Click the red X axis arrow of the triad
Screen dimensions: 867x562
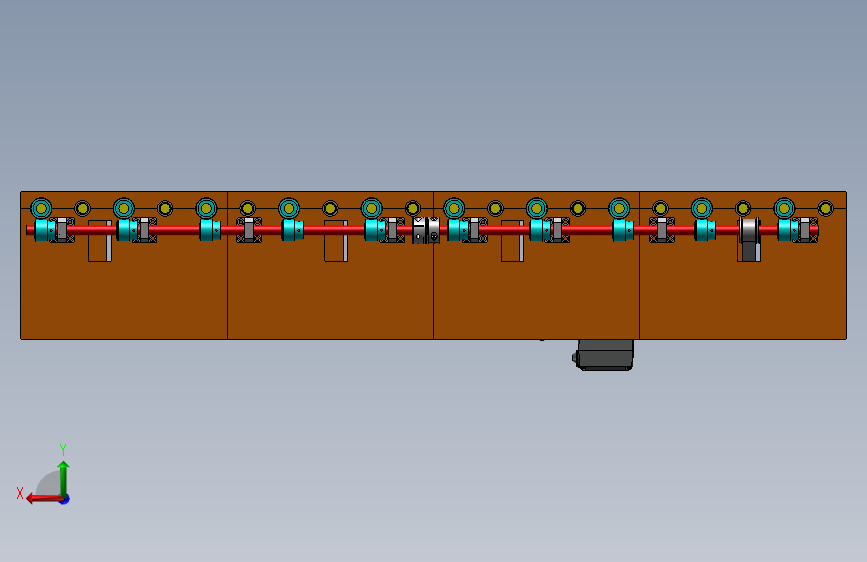tap(44, 499)
